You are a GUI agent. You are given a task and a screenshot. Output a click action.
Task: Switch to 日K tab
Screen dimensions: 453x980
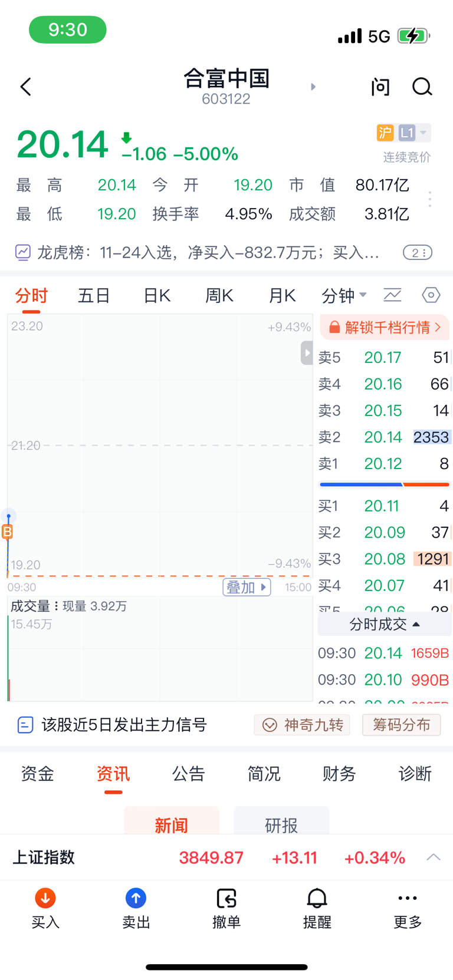pyautogui.click(x=157, y=295)
